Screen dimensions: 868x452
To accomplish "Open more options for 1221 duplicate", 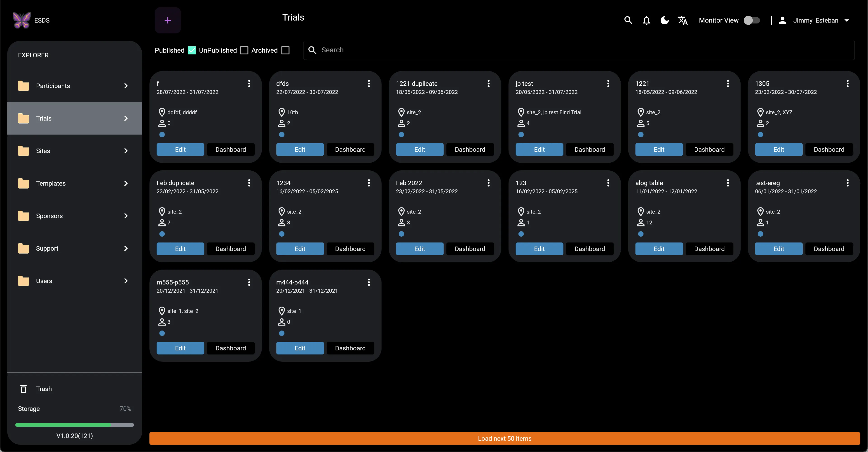I will pyautogui.click(x=488, y=84).
